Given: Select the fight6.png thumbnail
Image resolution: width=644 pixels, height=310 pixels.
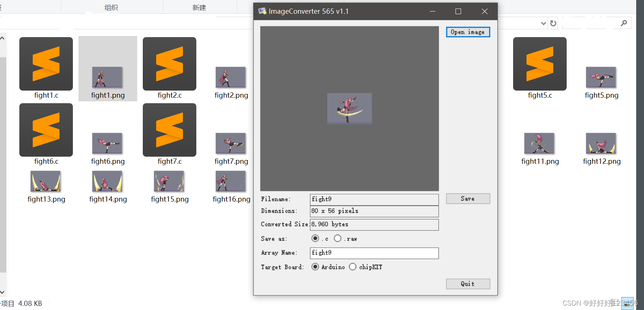Looking at the screenshot, I should [107, 143].
